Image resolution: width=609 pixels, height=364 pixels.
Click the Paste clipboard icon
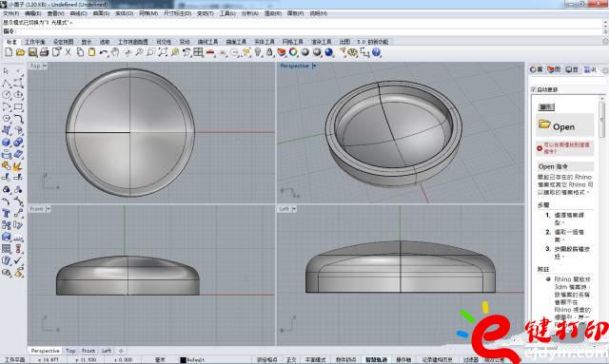[x=91, y=52]
